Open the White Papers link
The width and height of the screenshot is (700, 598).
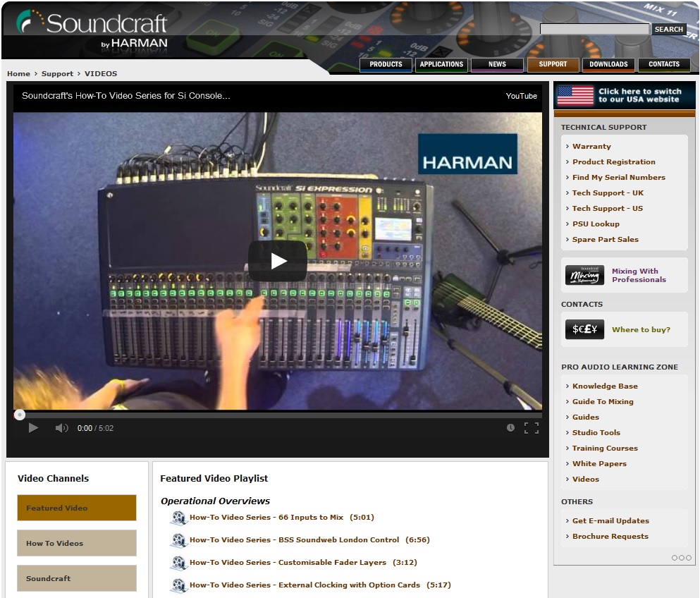click(599, 463)
